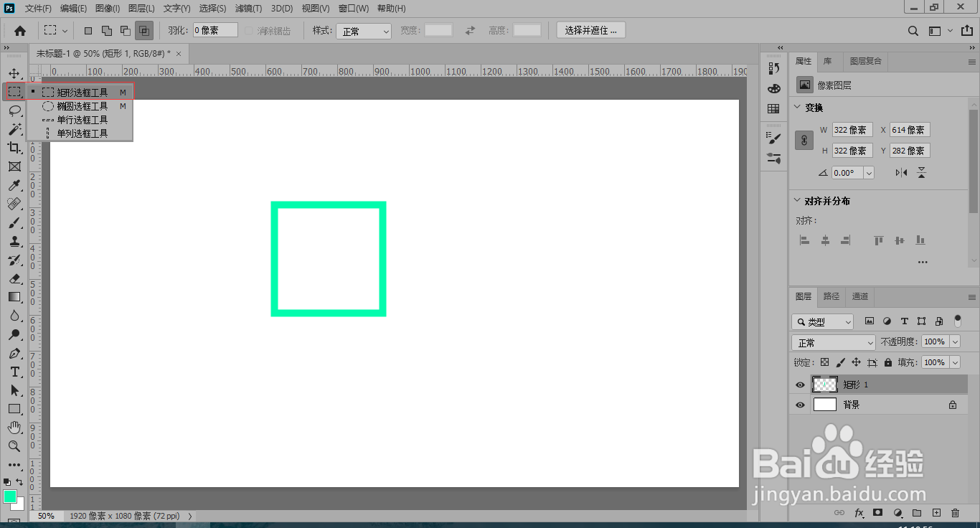This screenshot has width=980, height=528.
Task: Select the Rectangle shape tool
Action: (14, 409)
